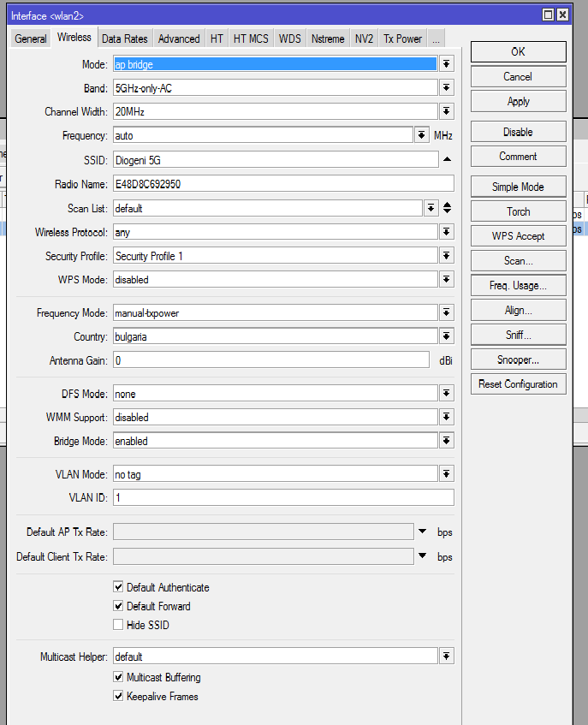This screenshot has height=725, width=588.
Task: Launch the Snooper tool
Action: coord(518,359)
